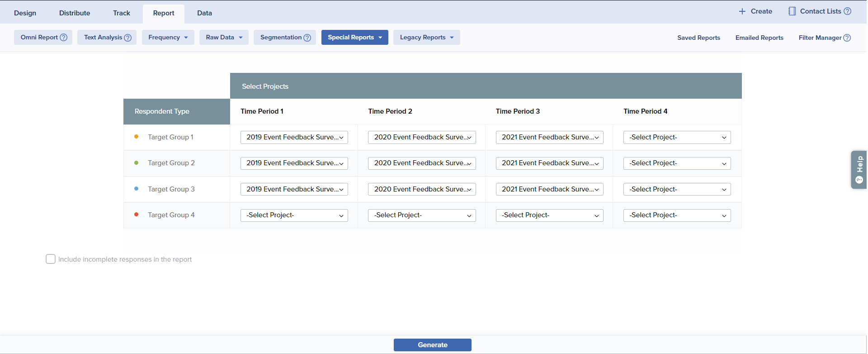
Task: Click the Omni Report help icon
Action: point(64,38)
